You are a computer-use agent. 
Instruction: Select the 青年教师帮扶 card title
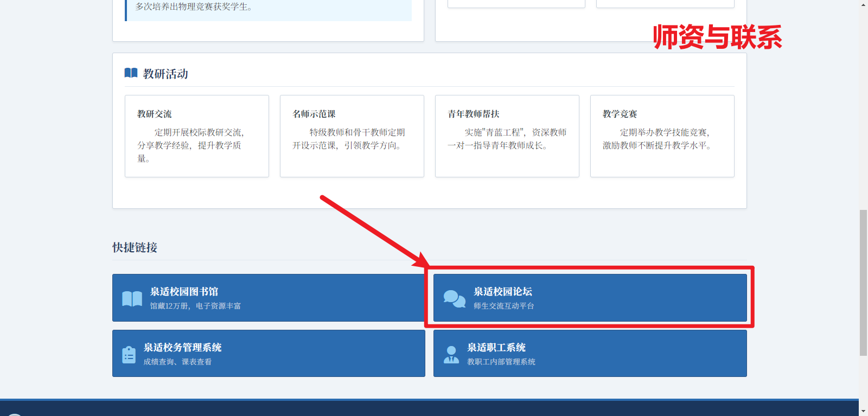[x=474, y=114]
